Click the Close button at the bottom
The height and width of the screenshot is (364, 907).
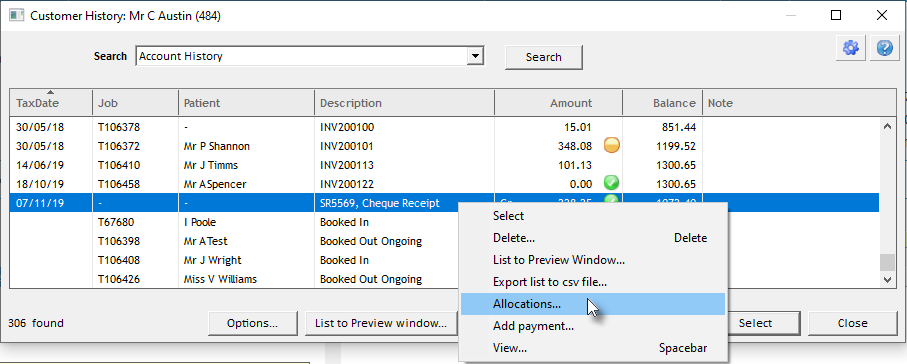coord(852,323)
